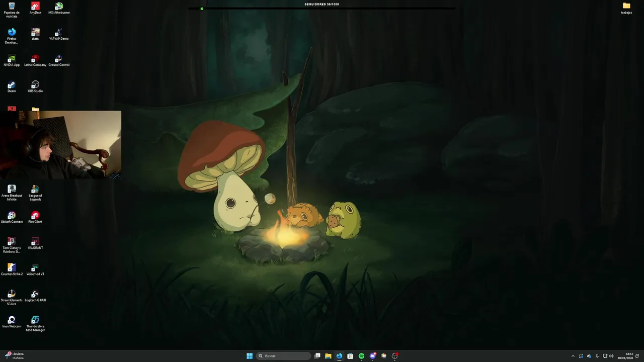This screenshot has height=362, width=644.
Task: Open the Papelera de reciclaje icon
Action: pos(12,10)
